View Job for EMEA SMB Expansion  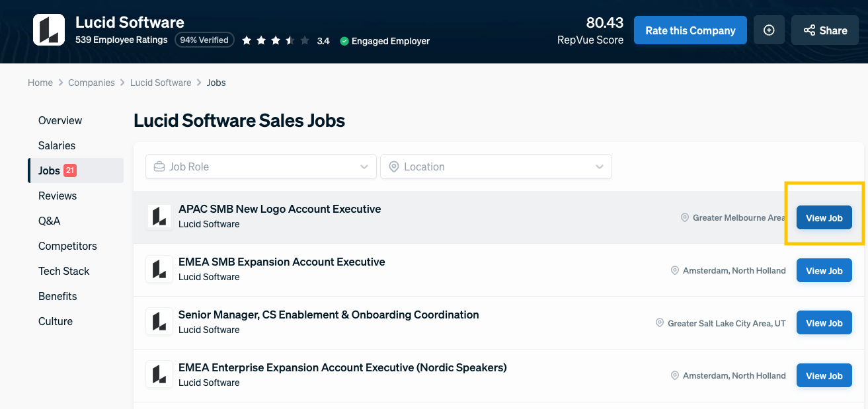(x=824, y=271)
